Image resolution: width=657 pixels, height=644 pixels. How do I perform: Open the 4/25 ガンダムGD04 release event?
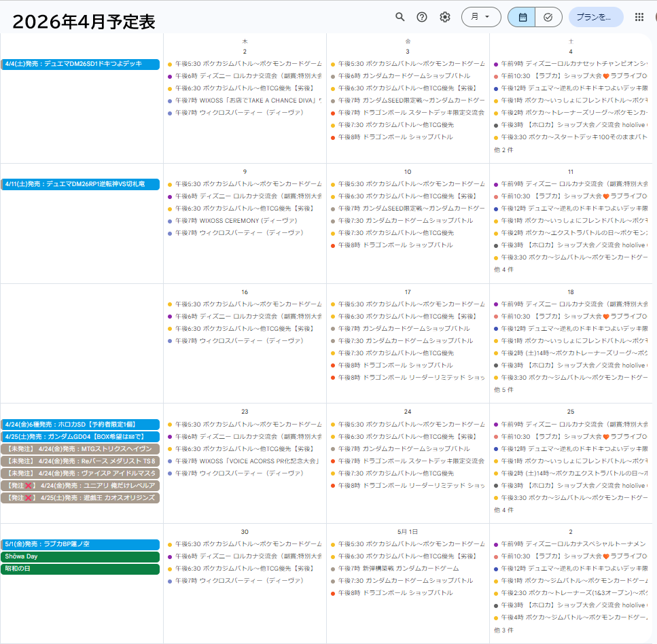80,437
